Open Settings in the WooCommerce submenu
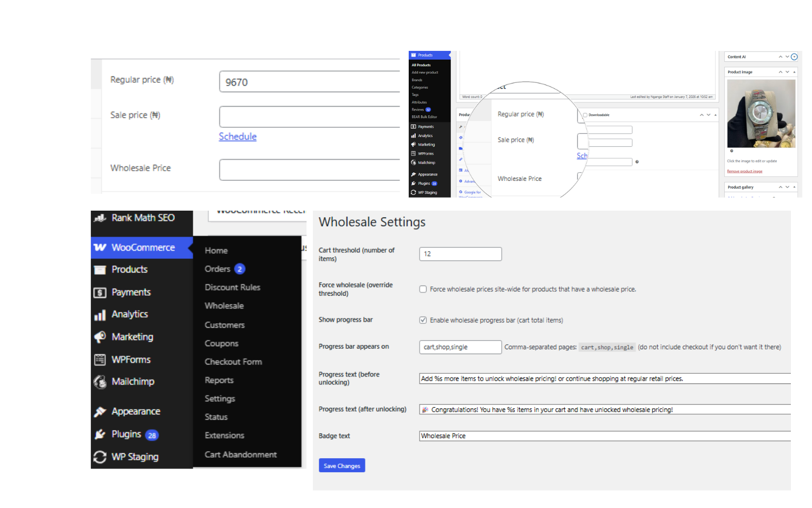Viewport: 812px width, 508px height. pyautogui.click(x=220, y=399)
